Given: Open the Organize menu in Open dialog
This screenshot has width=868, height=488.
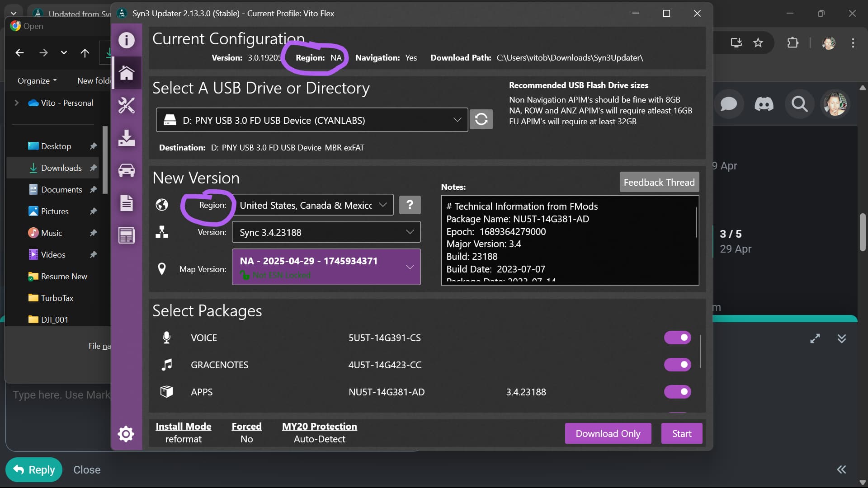Looking at the screenshot, I should pos(37,80).
